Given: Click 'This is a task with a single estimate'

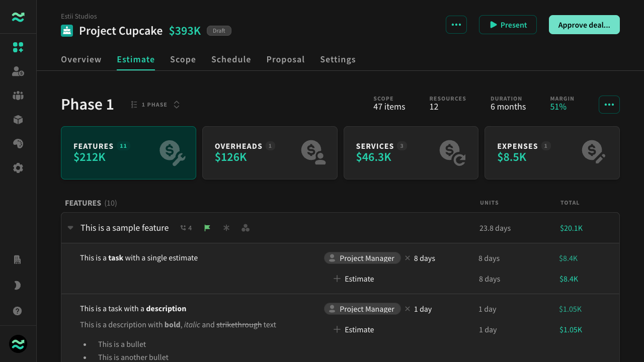Looking at the screenshot, I should tap(139, 258).
